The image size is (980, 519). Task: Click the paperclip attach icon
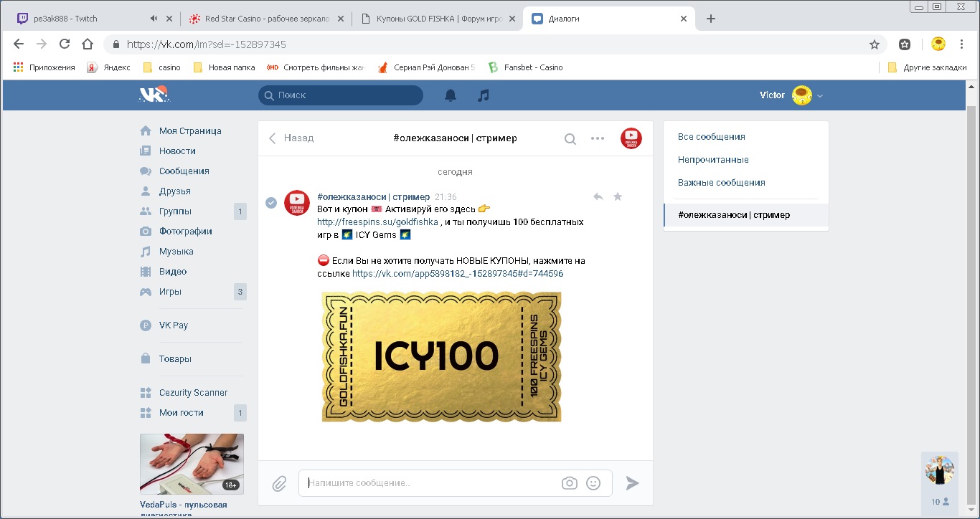pos(279,483)
